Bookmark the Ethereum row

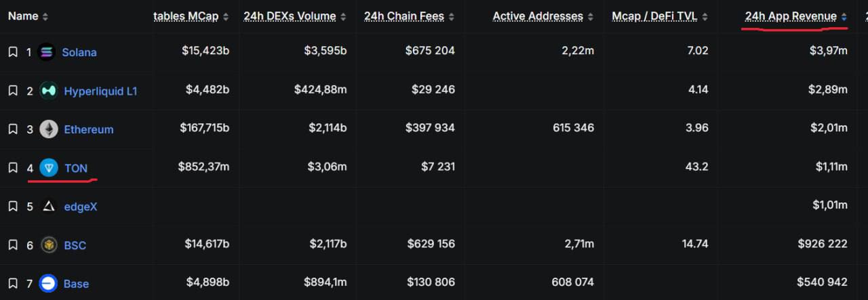[x=12, y=129]
